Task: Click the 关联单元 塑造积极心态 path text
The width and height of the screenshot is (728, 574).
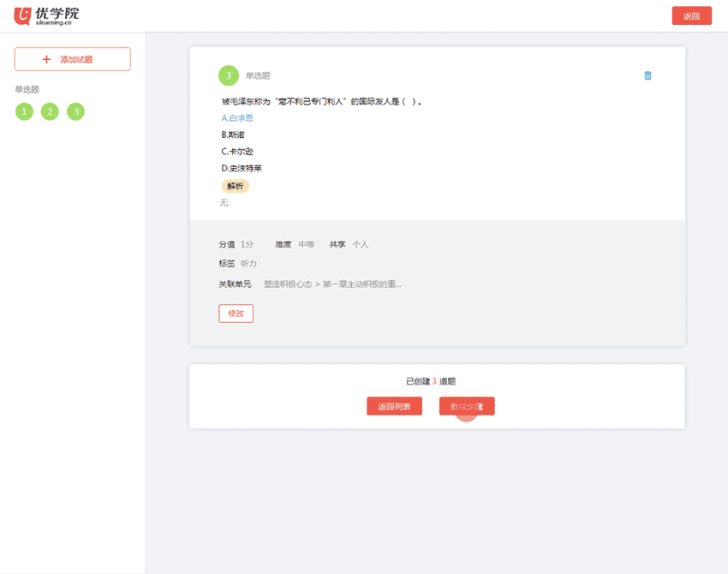Action: click(332, 284)
